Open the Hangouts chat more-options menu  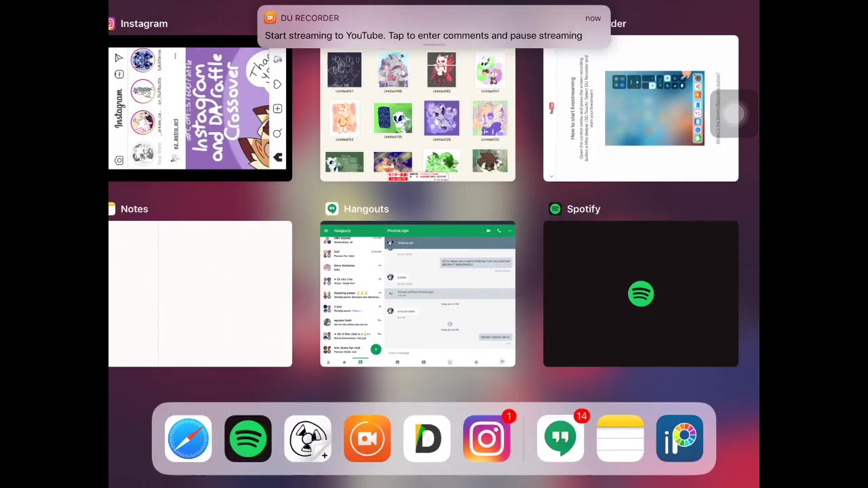tap(509, 230)
